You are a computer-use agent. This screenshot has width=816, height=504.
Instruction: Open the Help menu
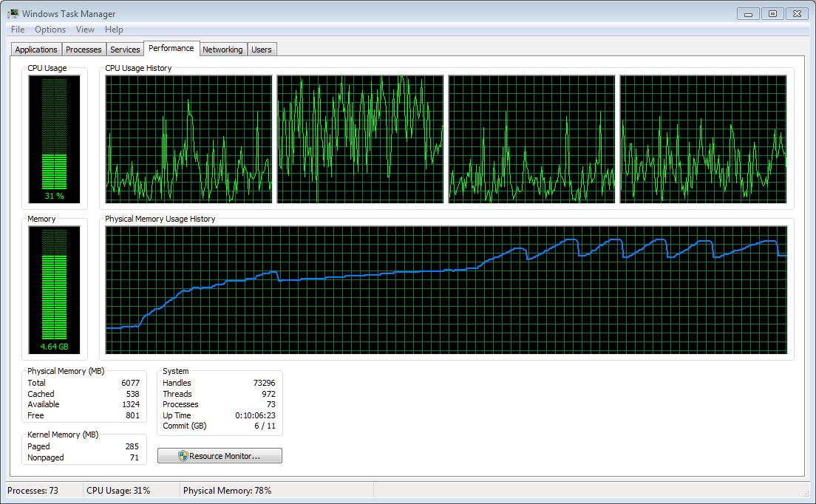pos(114,30)
